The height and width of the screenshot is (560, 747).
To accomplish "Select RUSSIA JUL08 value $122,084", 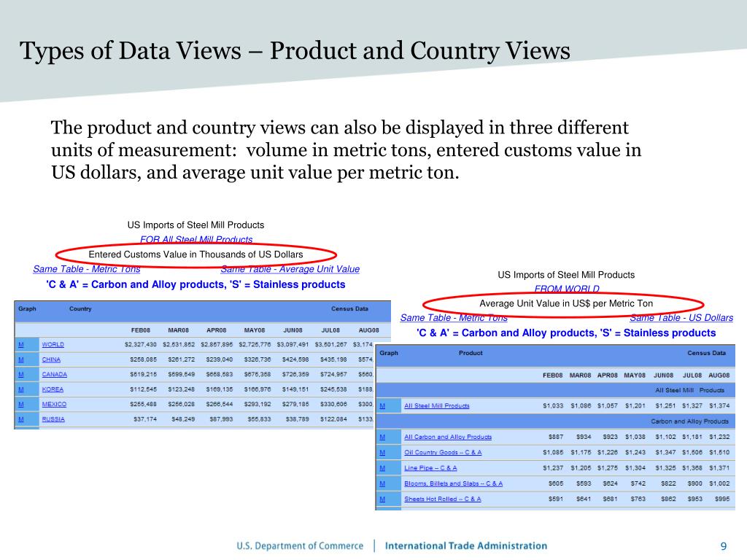I will pos(333,419).
